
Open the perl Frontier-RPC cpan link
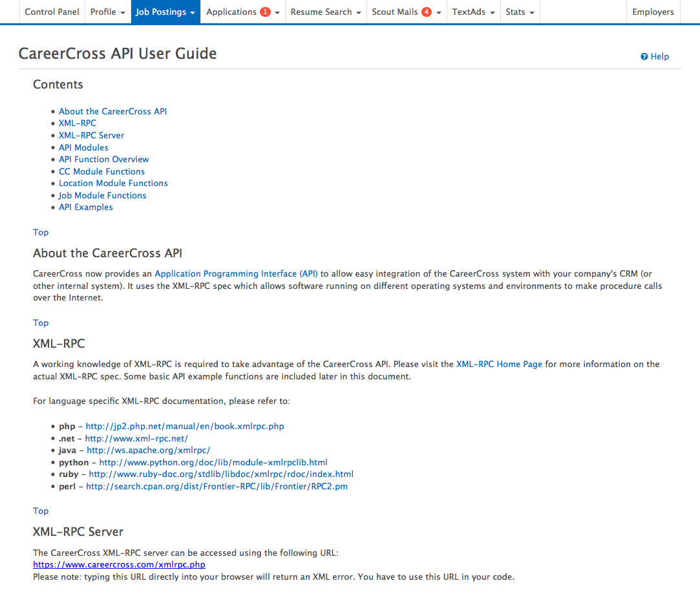[217, 487]
